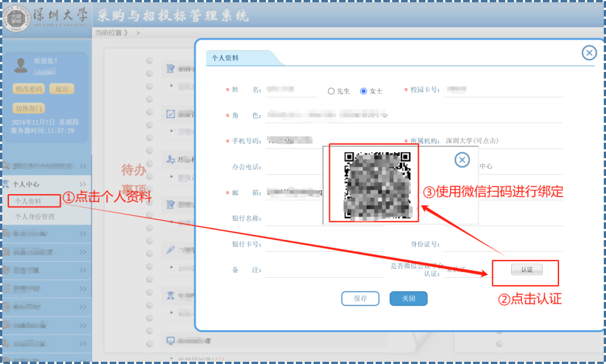Click the 姓名 input field
This screenshot has width=606, height=364.
(291, 90)
